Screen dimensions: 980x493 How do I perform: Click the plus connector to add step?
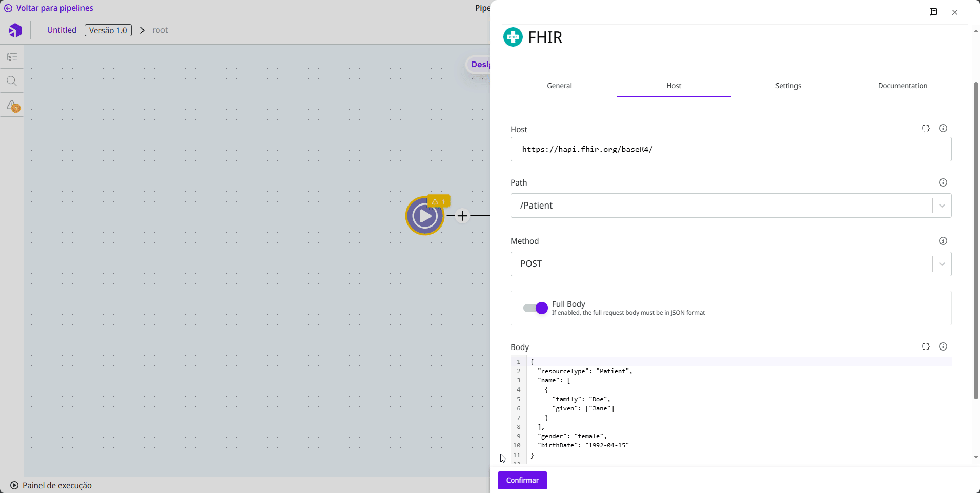[462, 216]
